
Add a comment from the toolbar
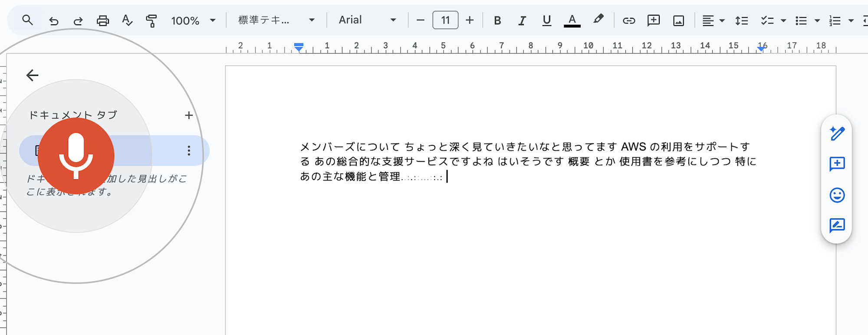(654, 20)
